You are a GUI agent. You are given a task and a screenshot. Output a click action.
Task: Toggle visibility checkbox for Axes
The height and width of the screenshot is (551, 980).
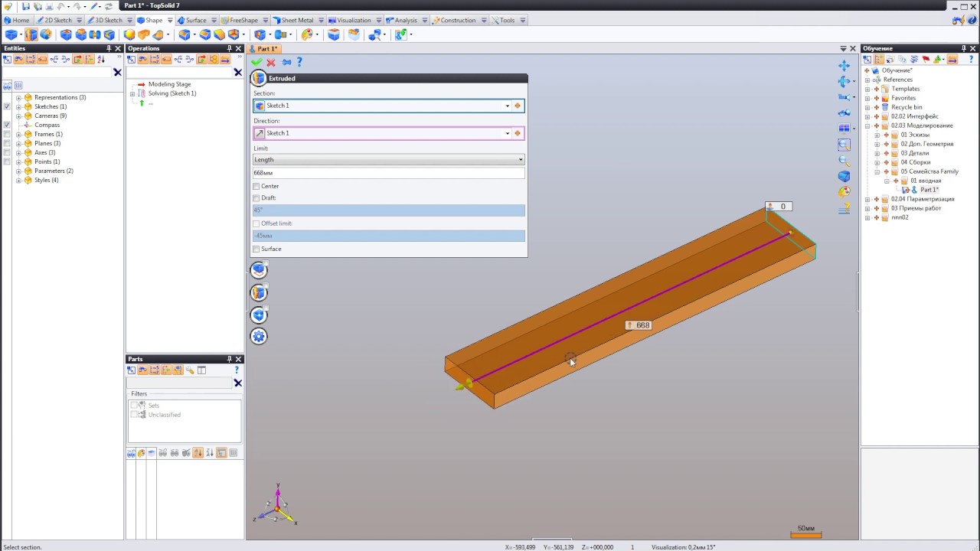7,152
